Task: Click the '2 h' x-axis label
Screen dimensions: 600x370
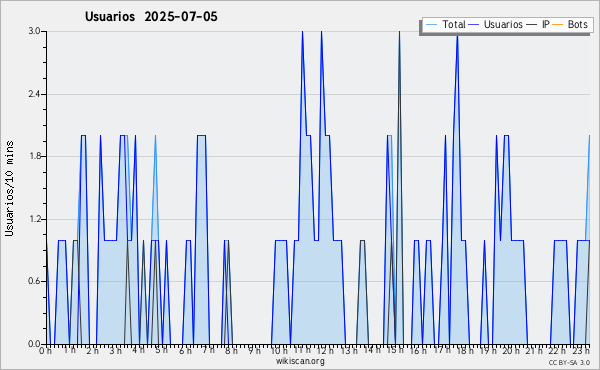Action: click(x=92, y=350)
